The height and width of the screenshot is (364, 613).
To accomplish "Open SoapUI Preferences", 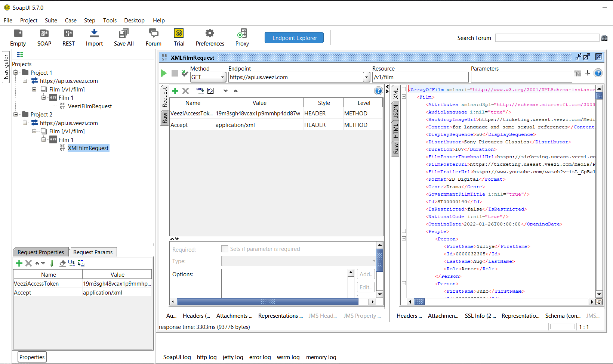I will [210, 37].
